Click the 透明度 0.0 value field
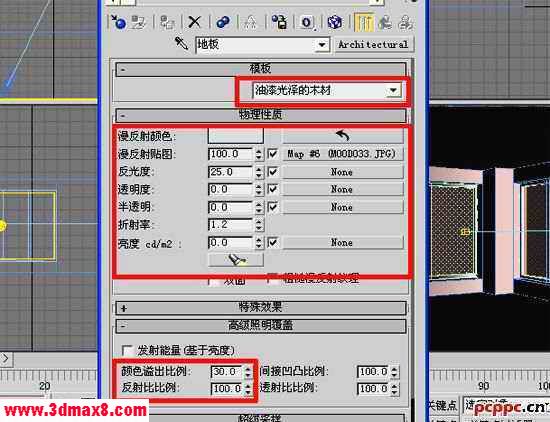550x422 pixels. click(x=230, y=189)
